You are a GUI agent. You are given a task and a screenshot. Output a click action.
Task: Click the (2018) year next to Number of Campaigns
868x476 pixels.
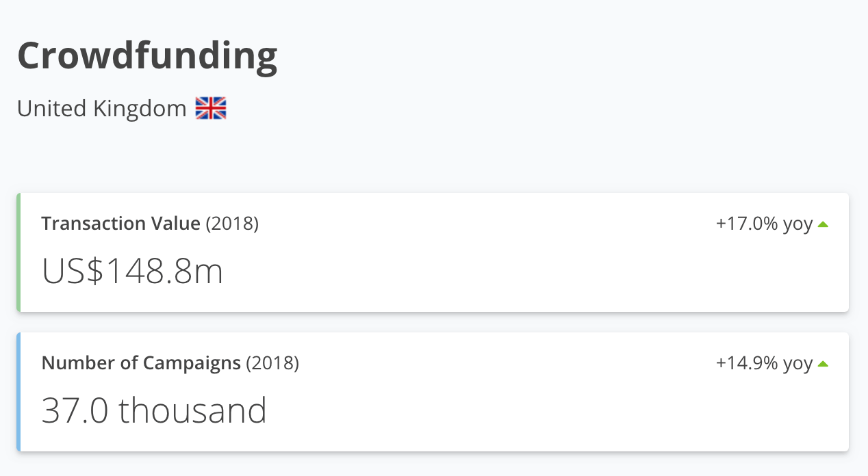[x=272, y=363]
